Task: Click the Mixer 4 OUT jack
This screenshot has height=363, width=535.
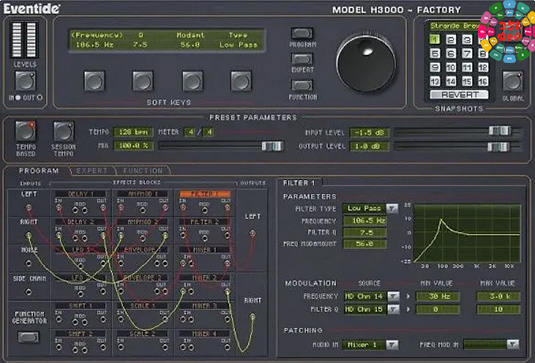Action: [x=227, y=347]
